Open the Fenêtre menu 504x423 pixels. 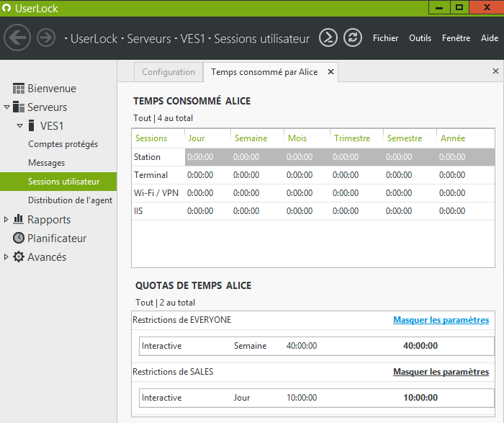(456, 38)
